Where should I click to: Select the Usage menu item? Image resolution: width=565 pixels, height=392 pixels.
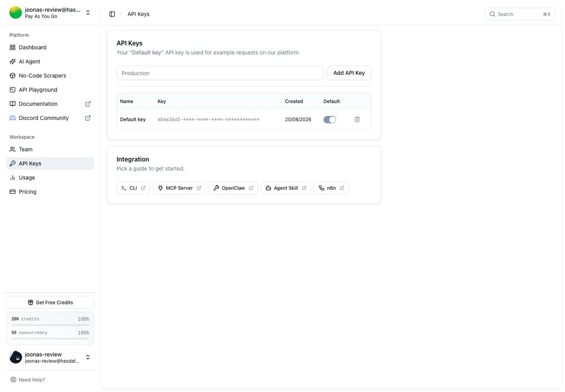(50, 178)
